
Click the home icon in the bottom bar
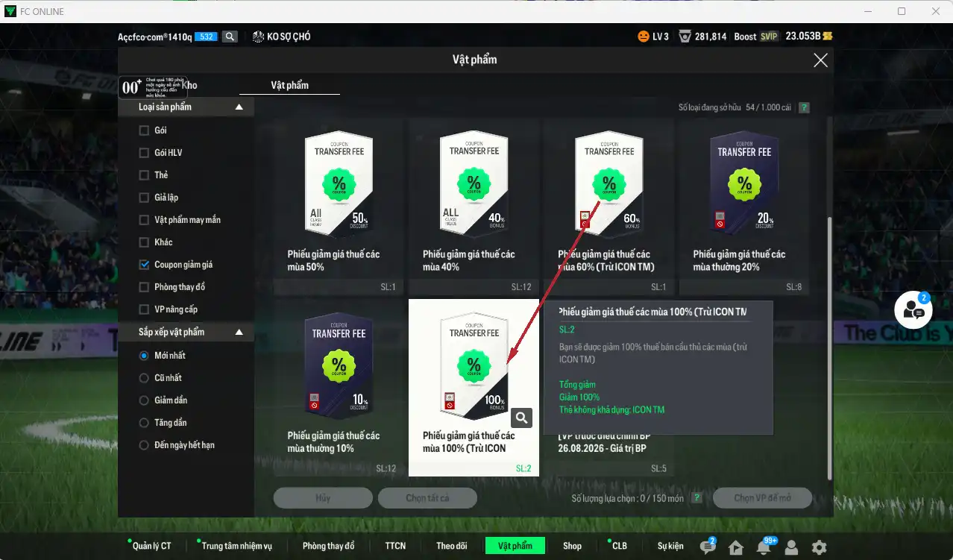pos(736,547)
